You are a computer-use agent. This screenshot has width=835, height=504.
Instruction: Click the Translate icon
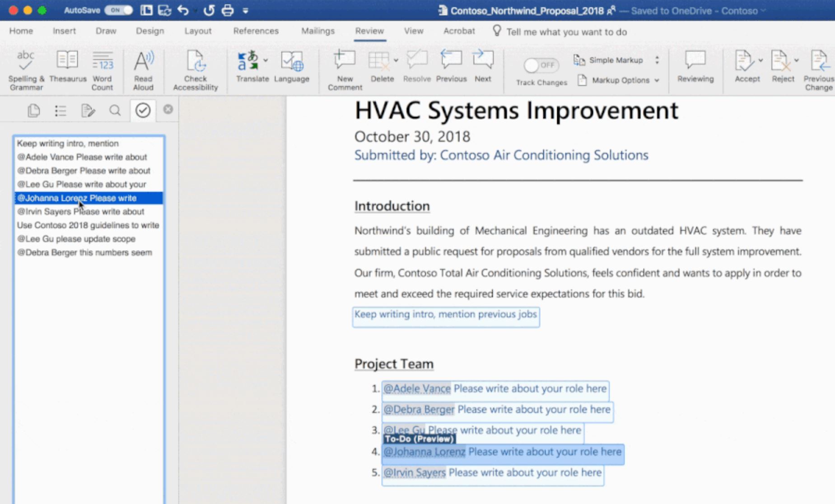point(248,61)
